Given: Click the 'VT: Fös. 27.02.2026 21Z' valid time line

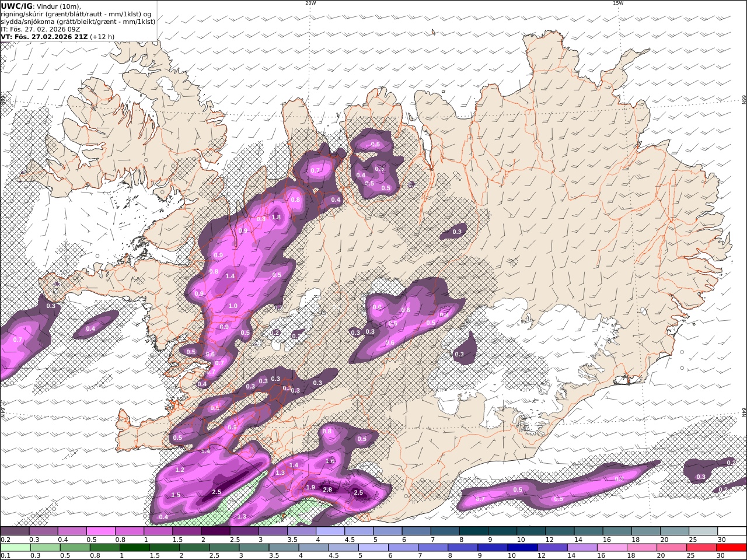Looking at the screenshot, I should [44, 37].
